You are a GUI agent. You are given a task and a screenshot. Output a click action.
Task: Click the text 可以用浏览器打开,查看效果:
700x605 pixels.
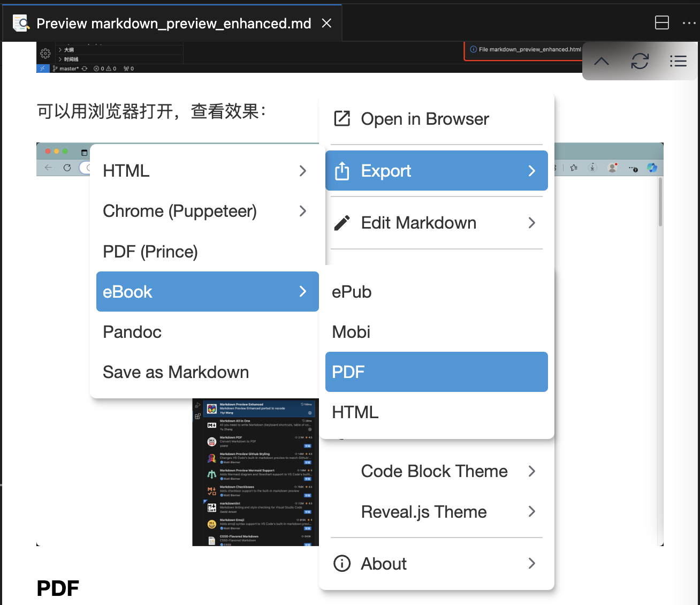(x=151, y=111)
